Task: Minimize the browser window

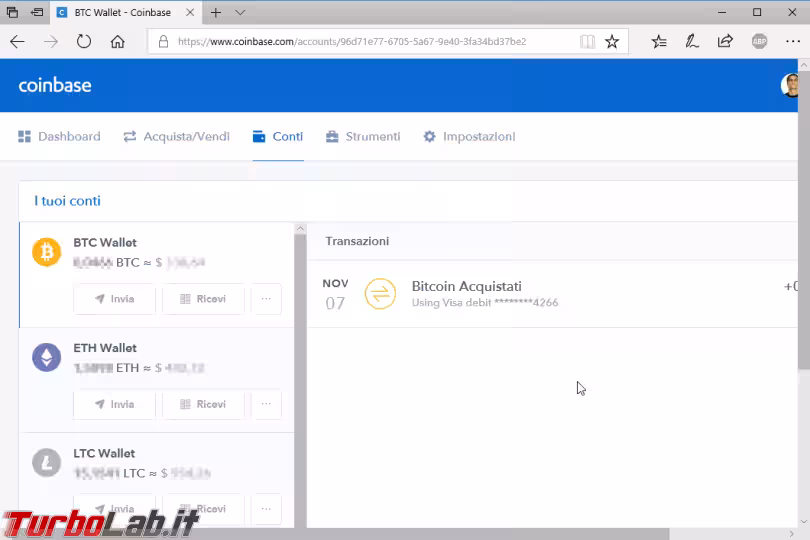Action: tap(722, 12)
